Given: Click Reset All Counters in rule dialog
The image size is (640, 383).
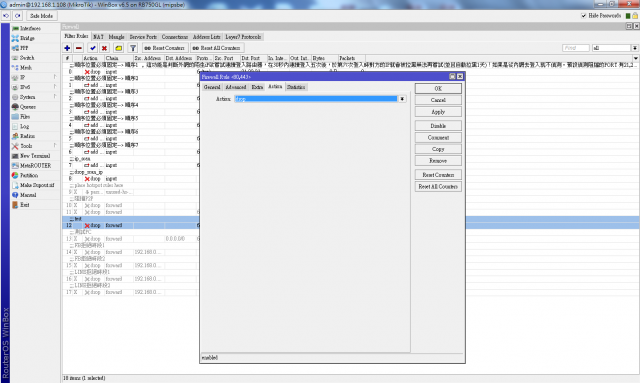Looking at the screenshot, I should 438,187.
